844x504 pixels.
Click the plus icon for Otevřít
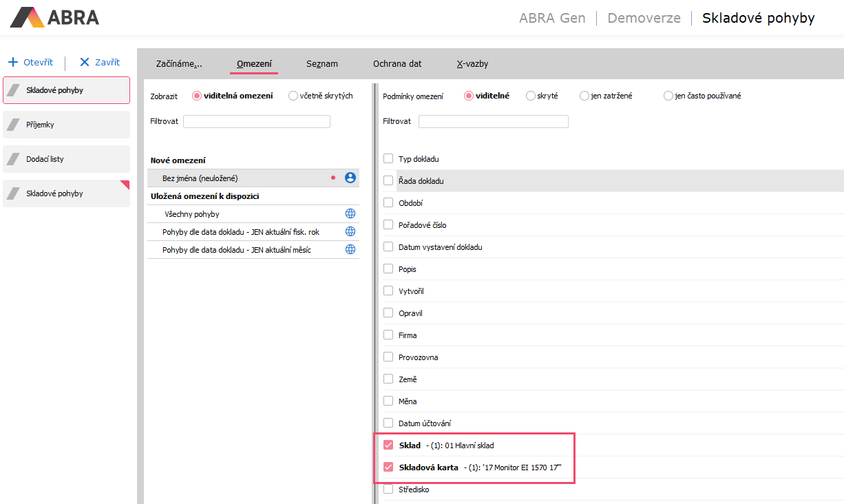pyautogui.click(x=12, y=62)
